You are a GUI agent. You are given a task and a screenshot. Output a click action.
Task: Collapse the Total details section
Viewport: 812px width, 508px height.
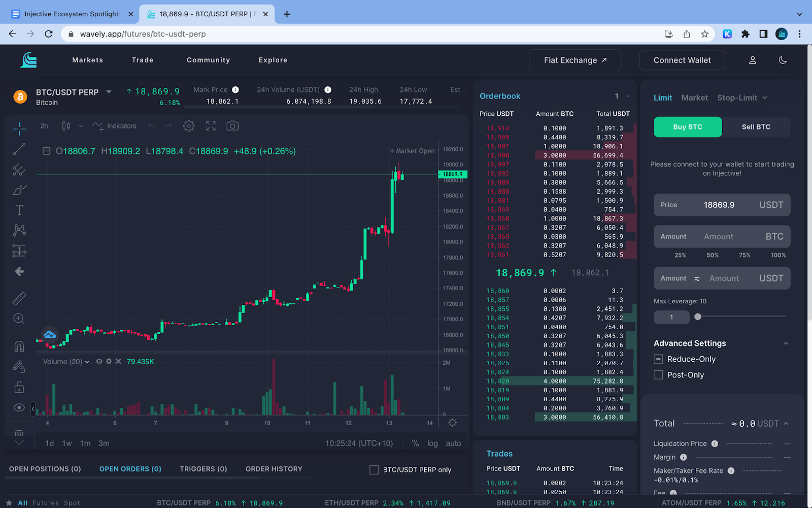(786, 424)
